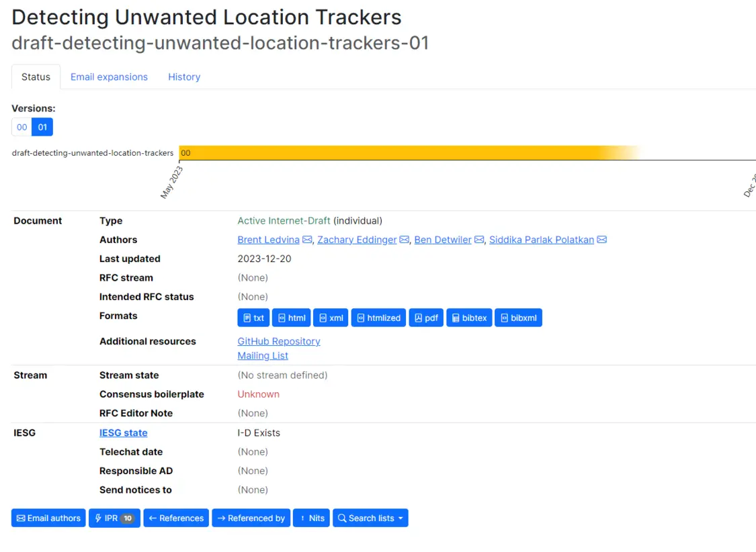The height and width of the screenshot is (552, 756).
Task: Open the xml format button
Action: click(x=331, y=318)
